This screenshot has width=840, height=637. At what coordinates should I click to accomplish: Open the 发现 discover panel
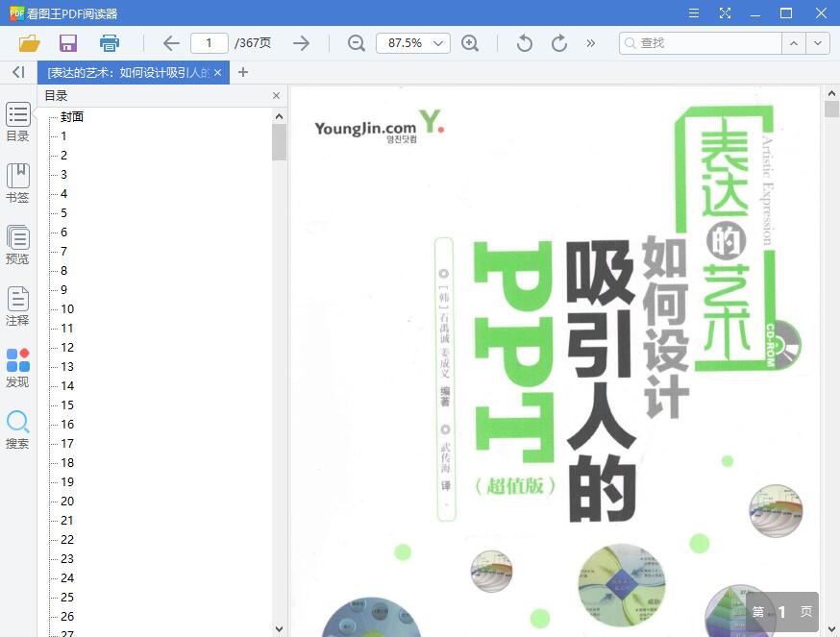pyautogui.click(x=17, y=368)
